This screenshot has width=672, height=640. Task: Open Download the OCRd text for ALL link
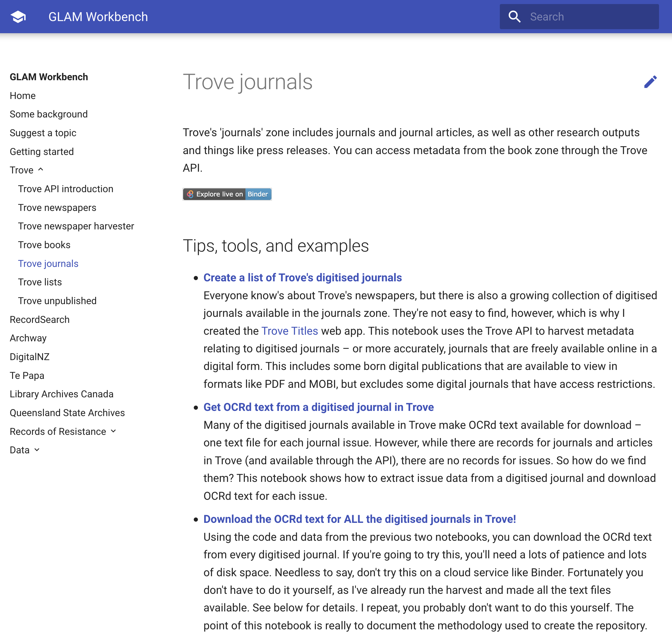point(360,519)
